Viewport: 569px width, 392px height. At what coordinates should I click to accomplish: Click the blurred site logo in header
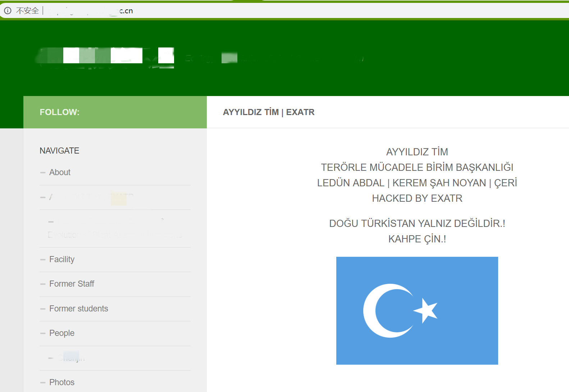[105, 58]
